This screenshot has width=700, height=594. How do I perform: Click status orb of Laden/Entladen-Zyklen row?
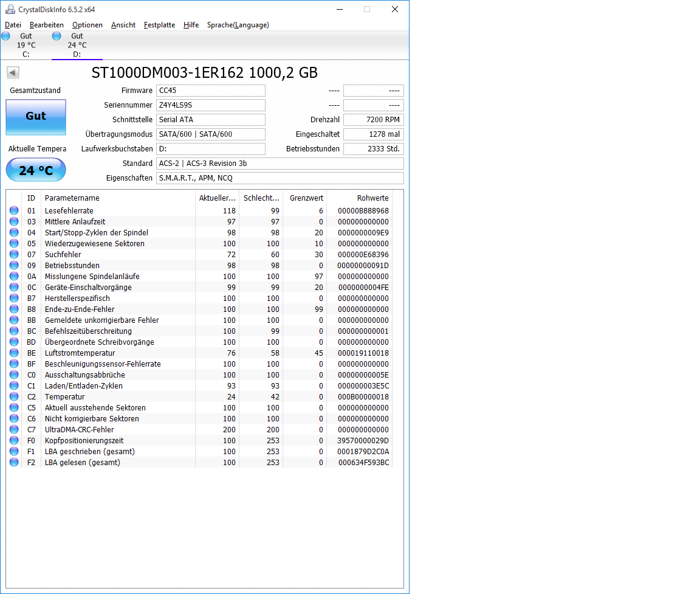[15, 385]
